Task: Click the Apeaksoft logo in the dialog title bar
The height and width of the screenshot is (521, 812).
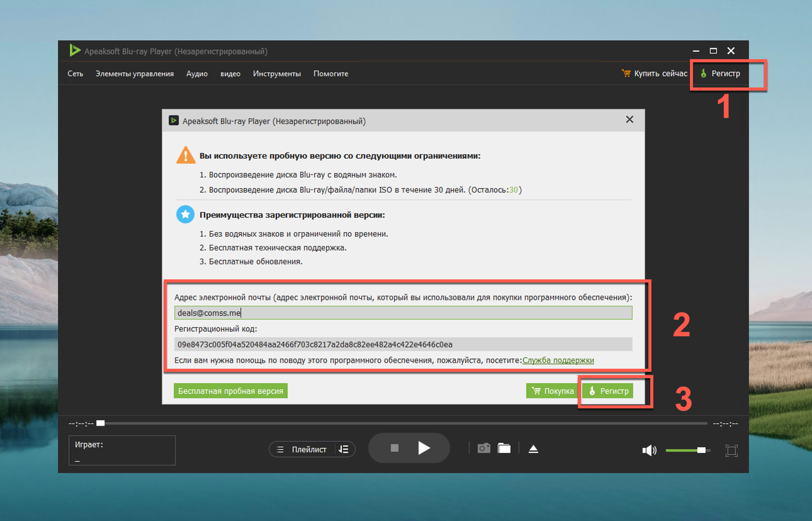Action: point(174,120)
